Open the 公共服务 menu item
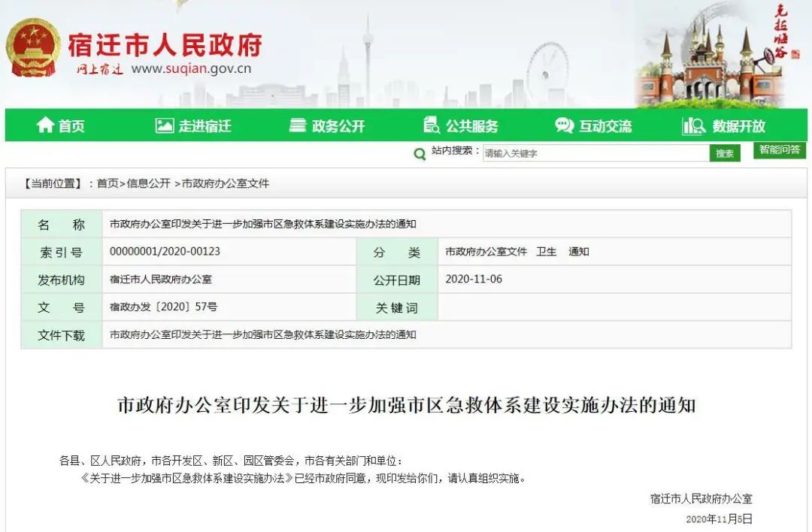This screenshot has height=532, width=812. click(x=471, y=125)
